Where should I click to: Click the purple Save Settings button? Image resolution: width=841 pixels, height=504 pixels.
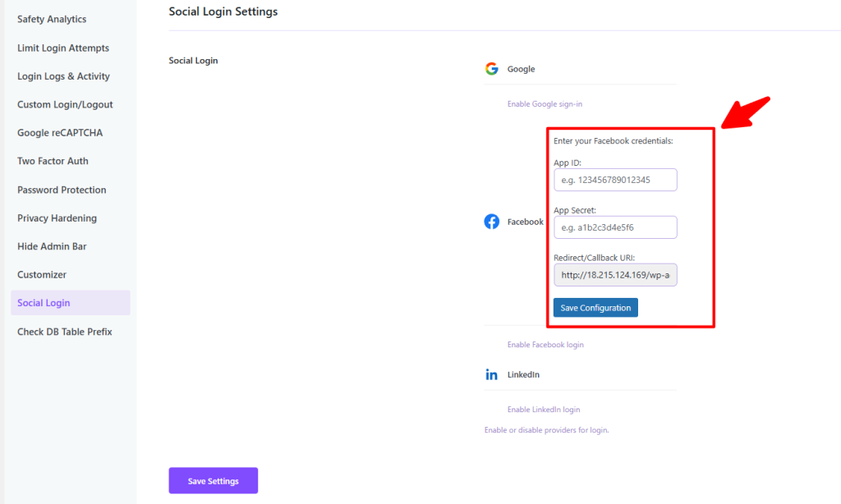214,481
